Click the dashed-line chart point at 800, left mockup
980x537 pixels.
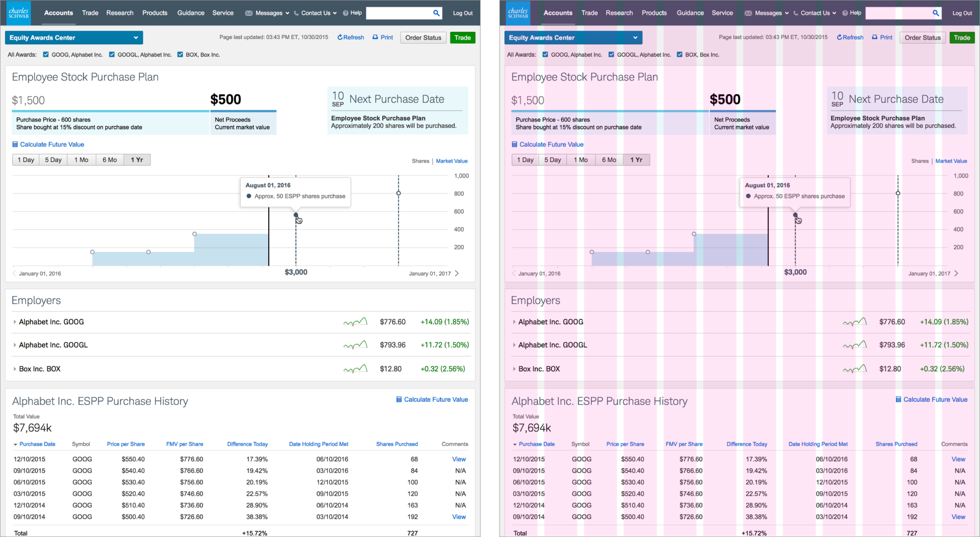(398, 193)
